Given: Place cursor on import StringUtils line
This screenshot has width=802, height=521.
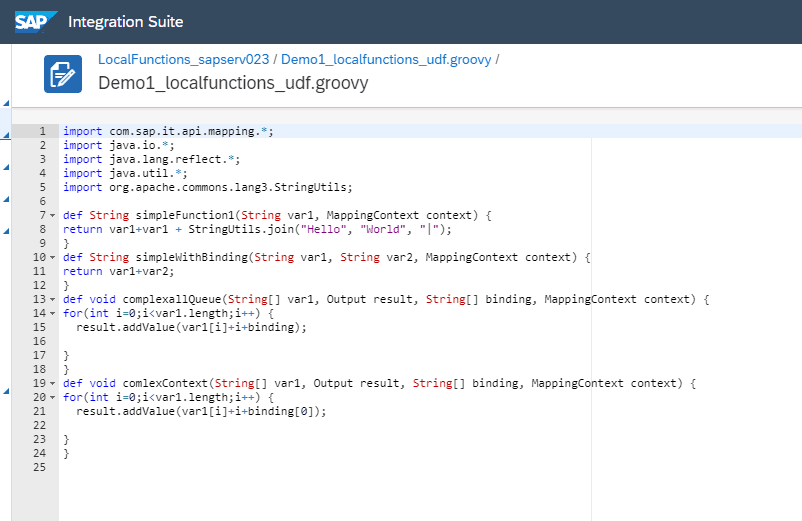Looking at the screenshot, I should point(208,187).
